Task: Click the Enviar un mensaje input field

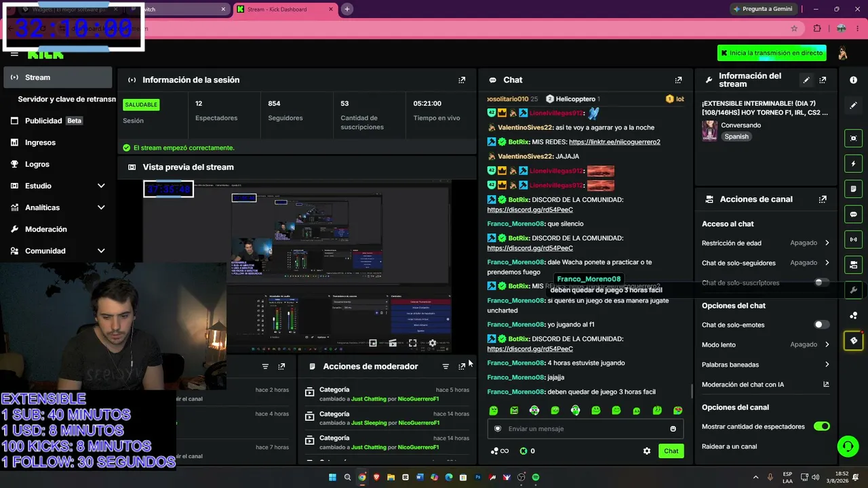Action: tap(585, 428)
